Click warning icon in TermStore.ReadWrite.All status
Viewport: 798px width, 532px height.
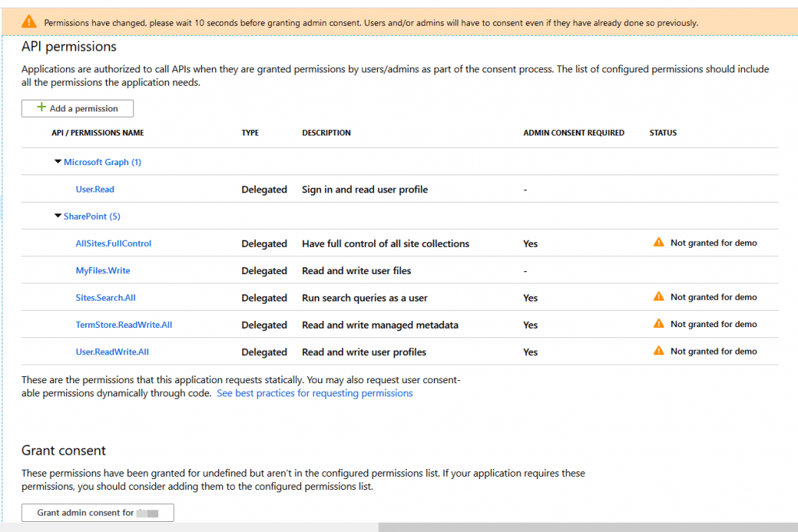pyautogui.click(x=659, y=323)
